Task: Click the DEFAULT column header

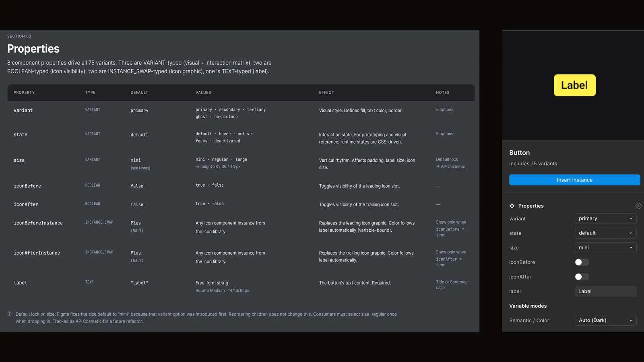Action: coord(139,93)
